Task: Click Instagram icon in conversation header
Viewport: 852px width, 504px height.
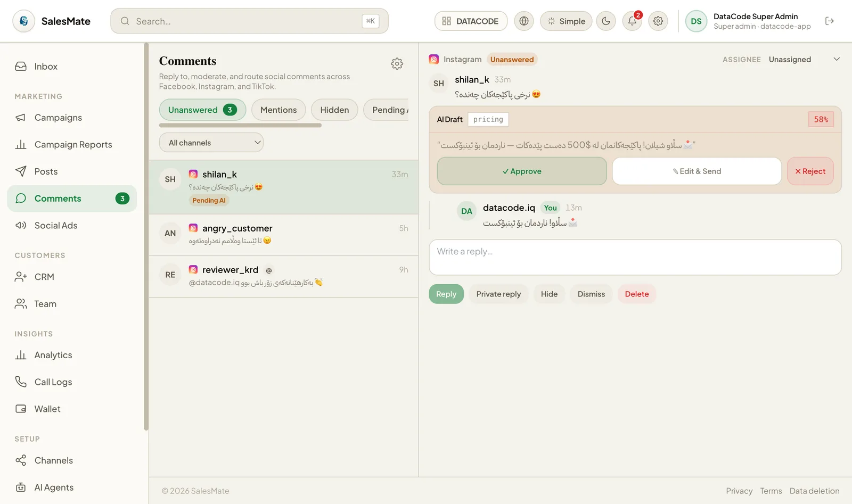Action: pyautogui.click(x=434, y=60)
